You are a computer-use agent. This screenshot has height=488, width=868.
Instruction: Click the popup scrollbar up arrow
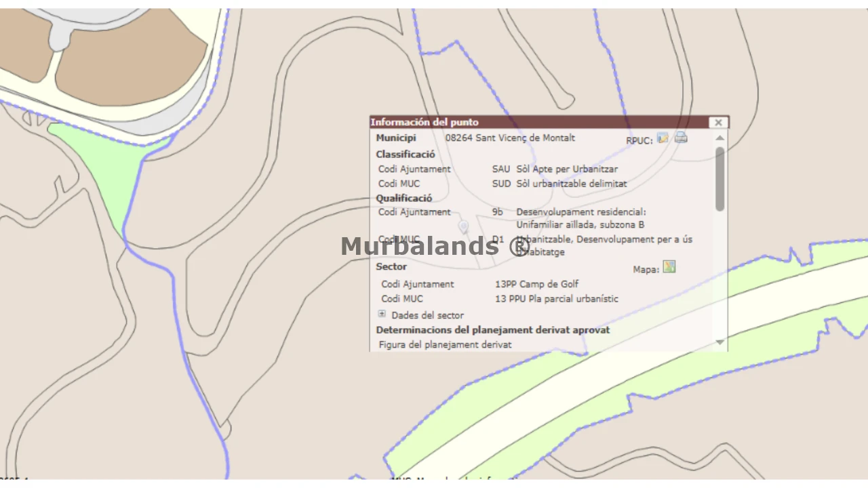click(720, 138)
